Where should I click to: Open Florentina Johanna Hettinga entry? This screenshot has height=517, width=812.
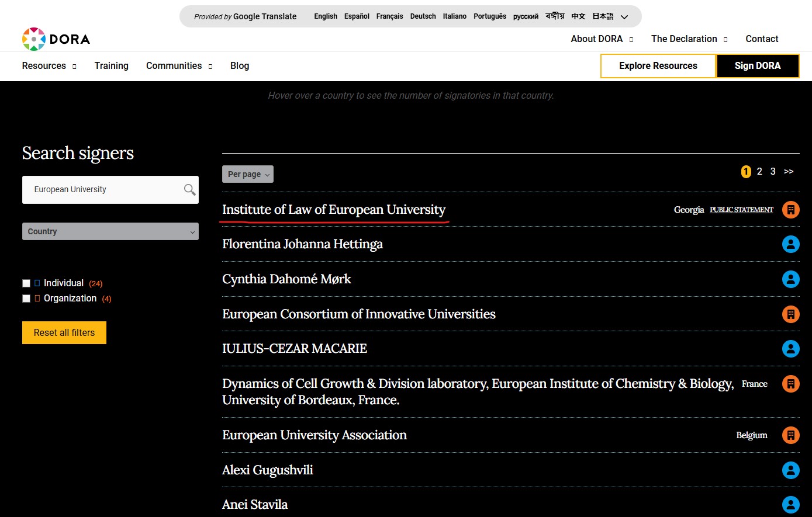[302, 244]
